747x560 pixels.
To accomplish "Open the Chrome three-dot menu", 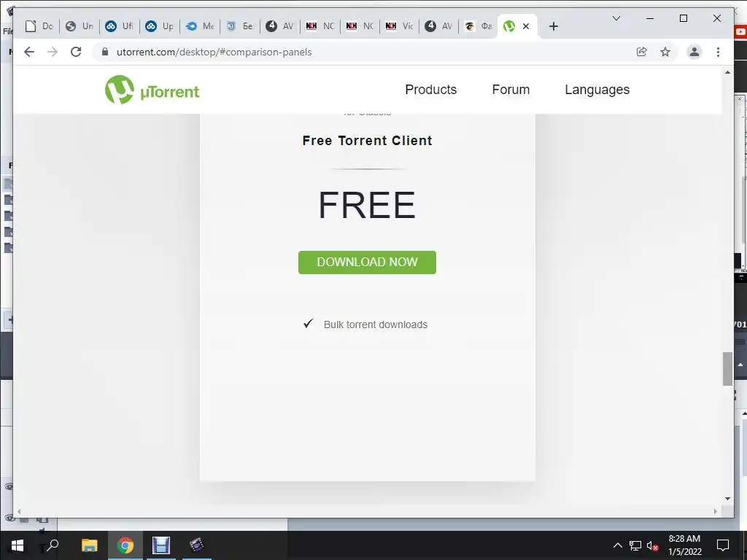I will [718, 52].
